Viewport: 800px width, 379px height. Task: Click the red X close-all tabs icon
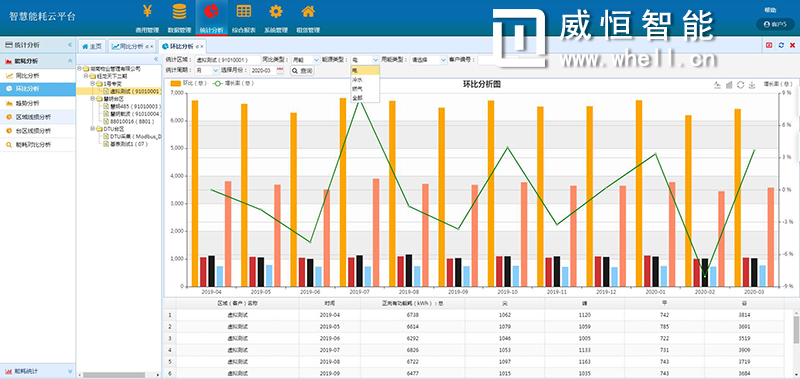click(x=792, y=45)
